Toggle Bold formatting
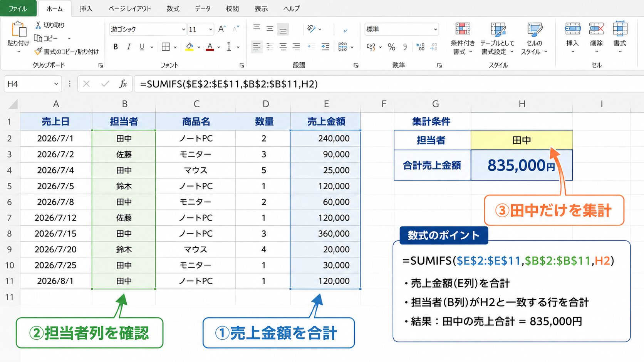644x362 pixels. 116,47
